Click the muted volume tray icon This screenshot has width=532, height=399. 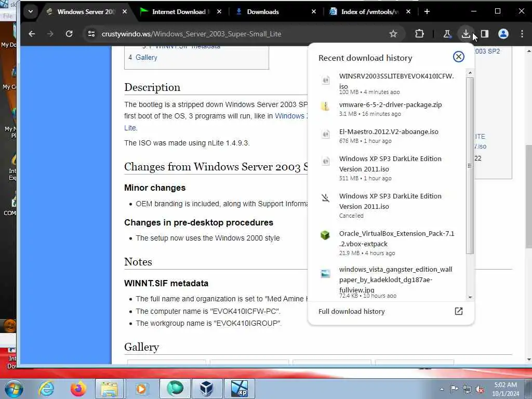coord(480,389)
